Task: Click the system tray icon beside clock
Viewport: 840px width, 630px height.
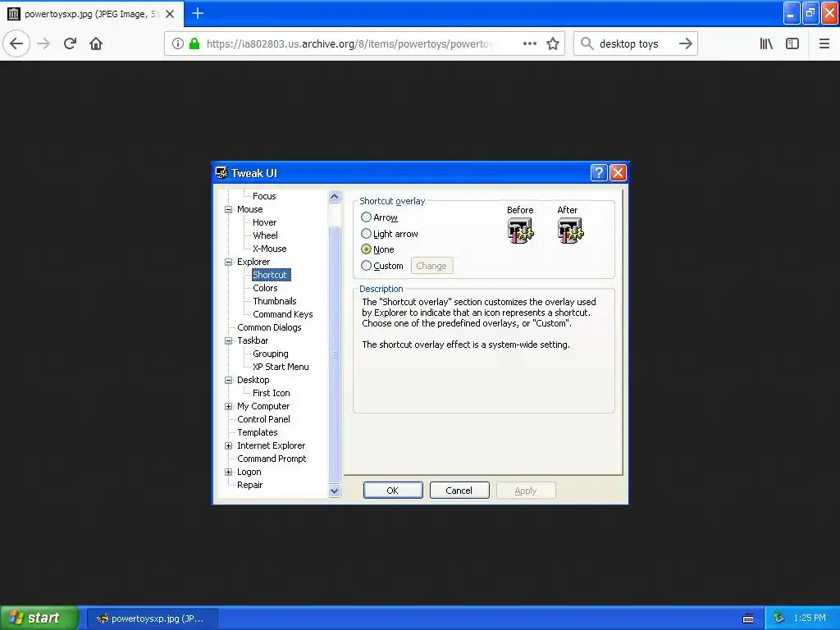Action: (779, 619)
